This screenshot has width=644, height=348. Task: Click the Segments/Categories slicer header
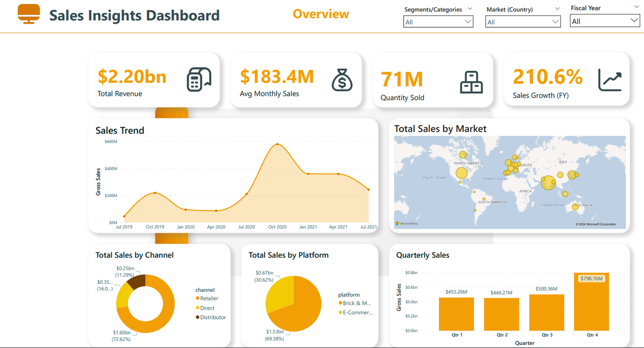(x=433, y=9)
